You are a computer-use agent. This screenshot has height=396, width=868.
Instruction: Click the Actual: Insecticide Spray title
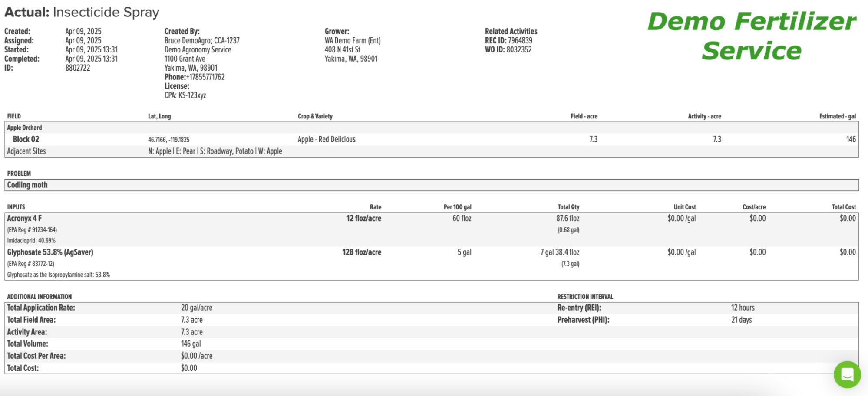[x=82, y=12]
